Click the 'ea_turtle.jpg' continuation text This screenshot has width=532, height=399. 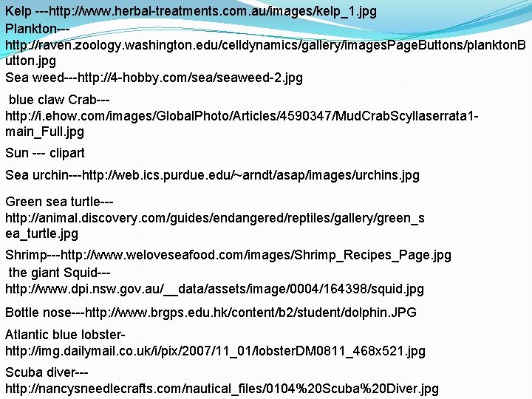click(41, 234)
